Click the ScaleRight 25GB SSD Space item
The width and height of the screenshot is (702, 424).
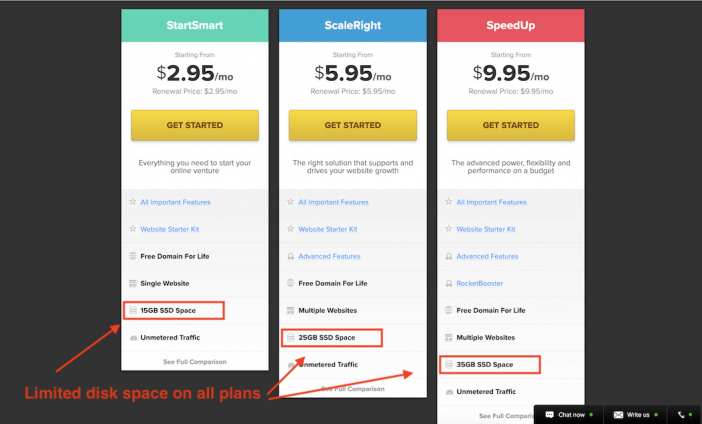click(x=332, y=338)
